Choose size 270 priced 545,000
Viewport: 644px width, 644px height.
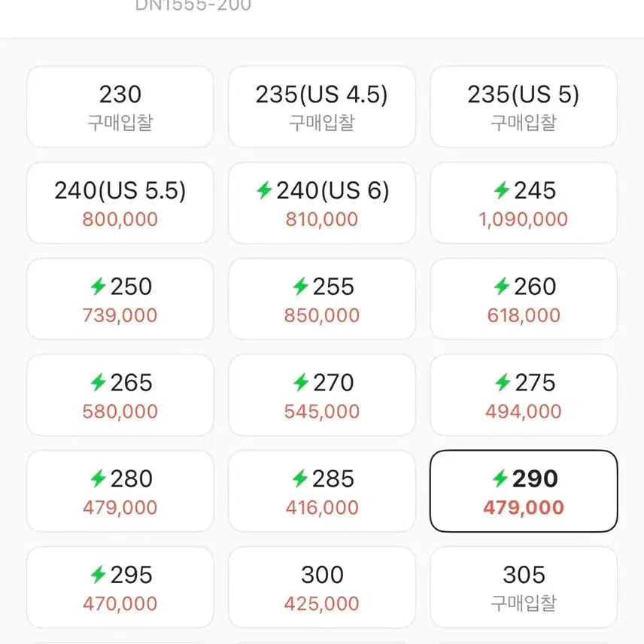(x=321, y=395)
